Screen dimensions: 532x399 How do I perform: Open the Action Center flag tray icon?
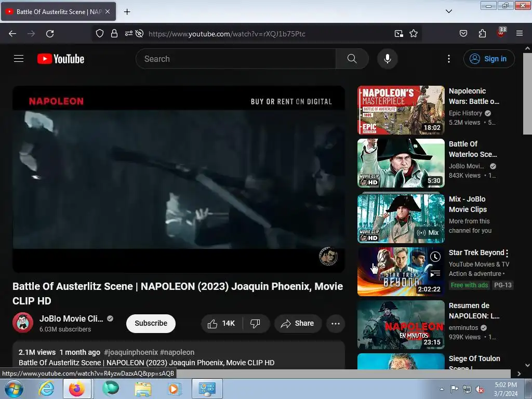pos(454,389)
